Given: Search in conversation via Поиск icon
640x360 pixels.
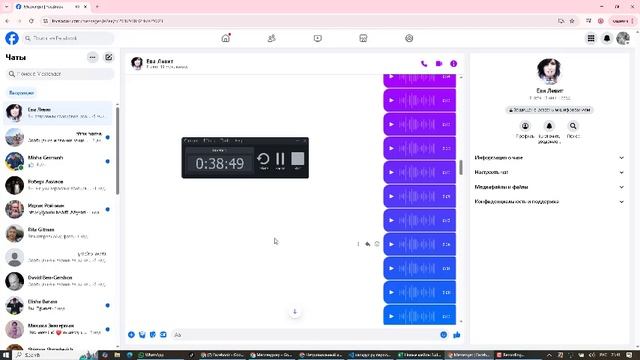Looking at the screenshot, I should [573, 126].
